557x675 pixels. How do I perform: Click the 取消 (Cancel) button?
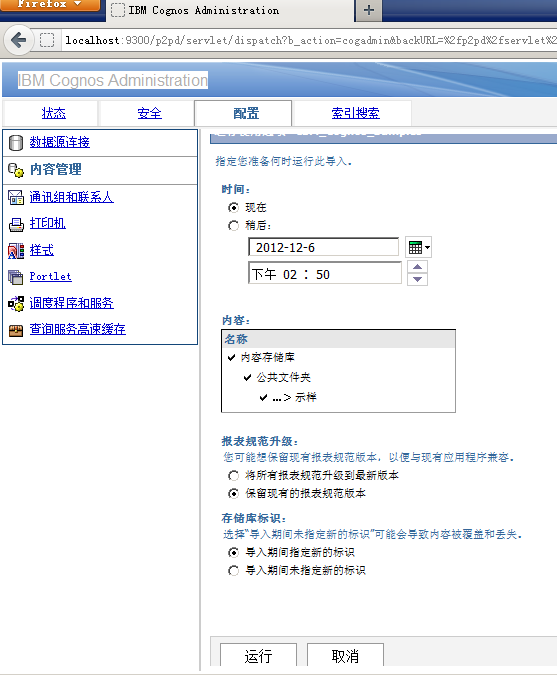[345, 656]
